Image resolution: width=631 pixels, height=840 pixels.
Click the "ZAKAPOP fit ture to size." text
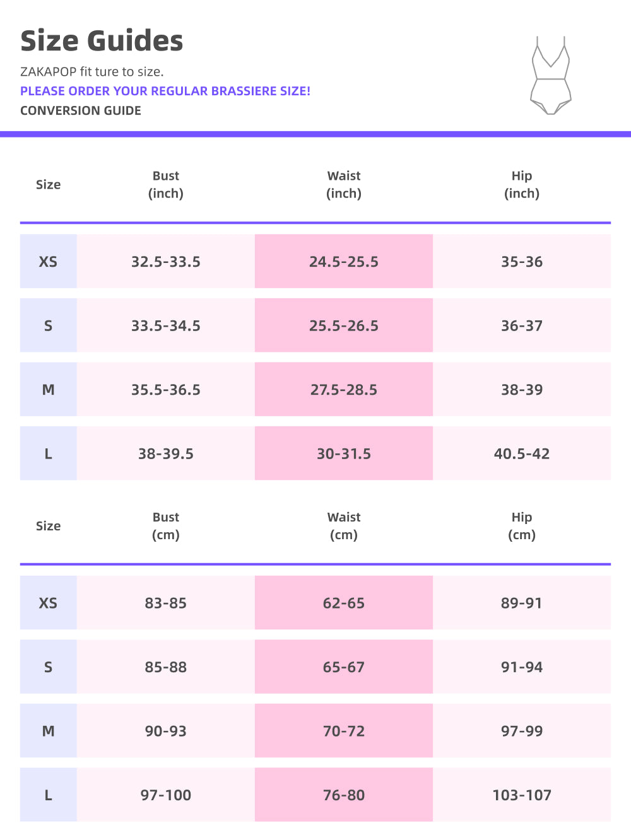[x=92, y=71]
